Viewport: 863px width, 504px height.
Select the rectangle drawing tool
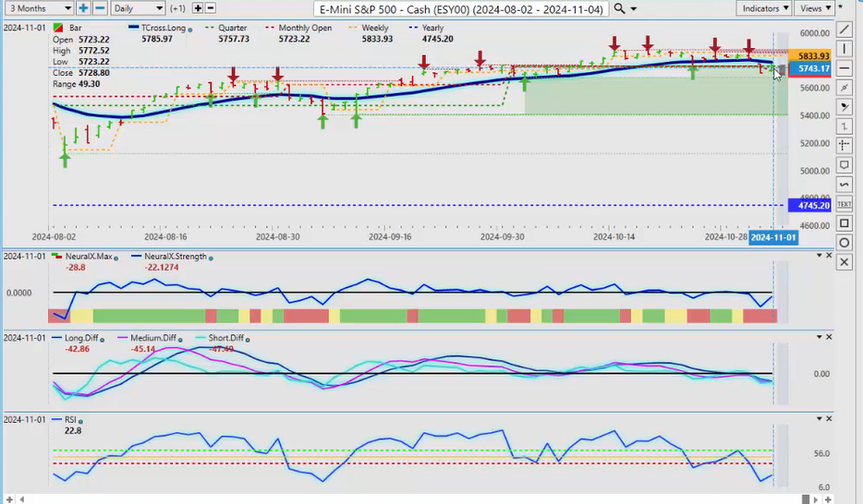(844, 223)
